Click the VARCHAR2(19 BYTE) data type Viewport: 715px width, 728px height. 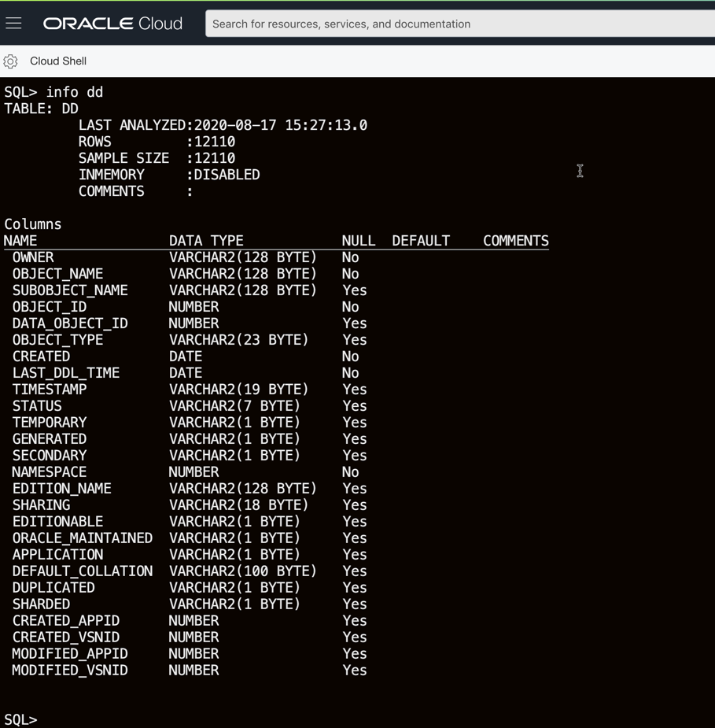[x=238, y=389]
